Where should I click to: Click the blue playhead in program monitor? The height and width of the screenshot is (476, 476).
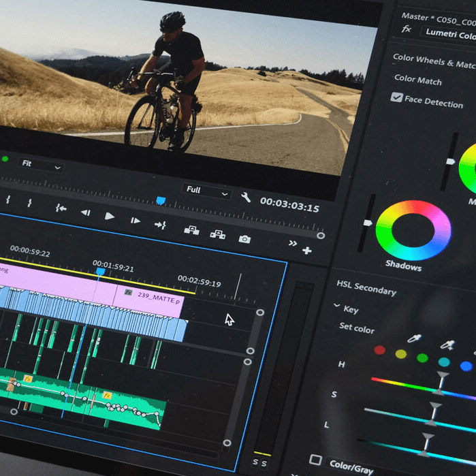(x=161, y=201)
